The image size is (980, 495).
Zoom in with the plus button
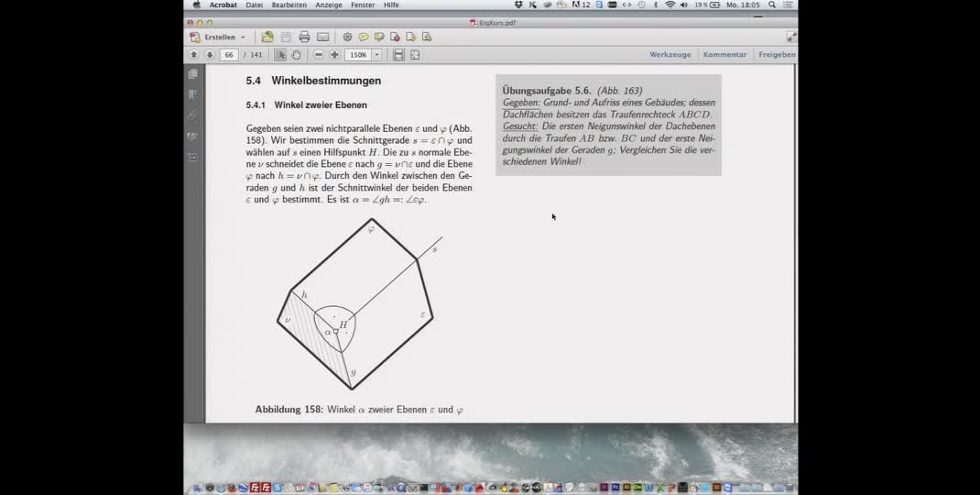(x=333, y=55)
